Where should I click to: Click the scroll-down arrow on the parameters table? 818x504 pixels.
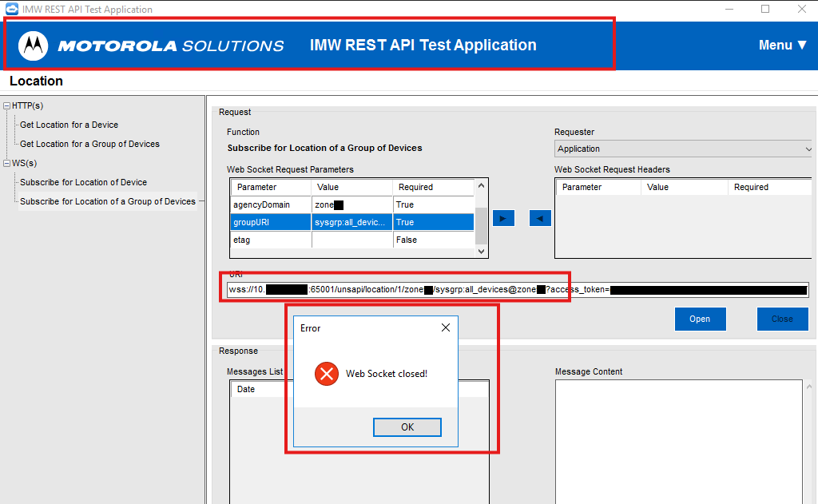click(482, 250)
